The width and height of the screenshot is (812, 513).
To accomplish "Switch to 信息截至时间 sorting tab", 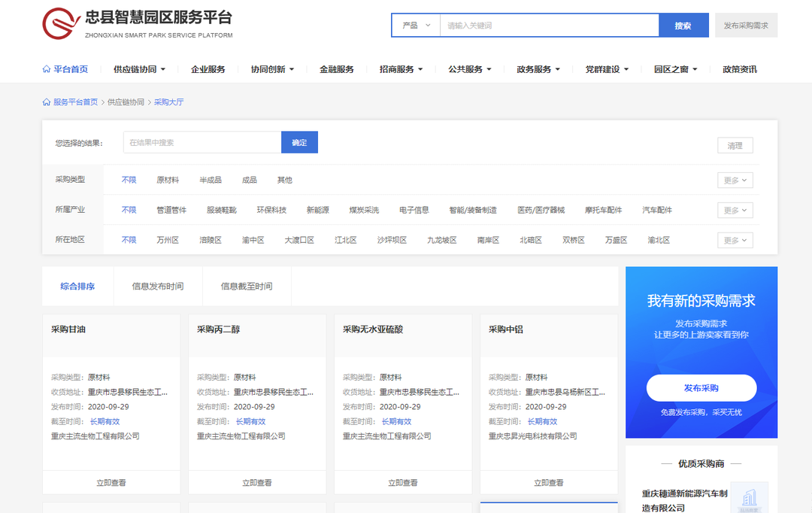I will (x=247, y=287).
